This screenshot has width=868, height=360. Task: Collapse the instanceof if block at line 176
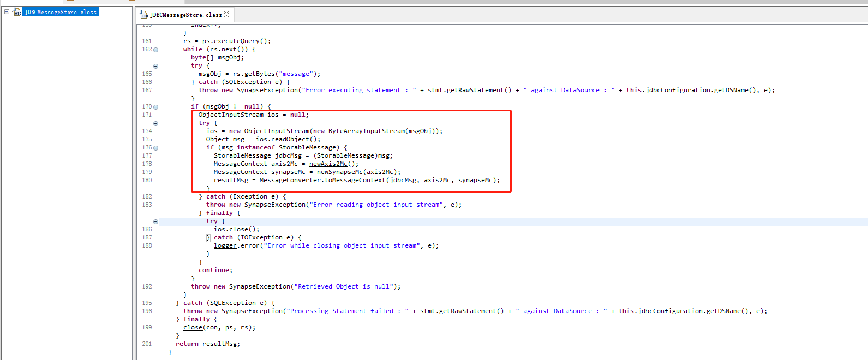point(155,148)
